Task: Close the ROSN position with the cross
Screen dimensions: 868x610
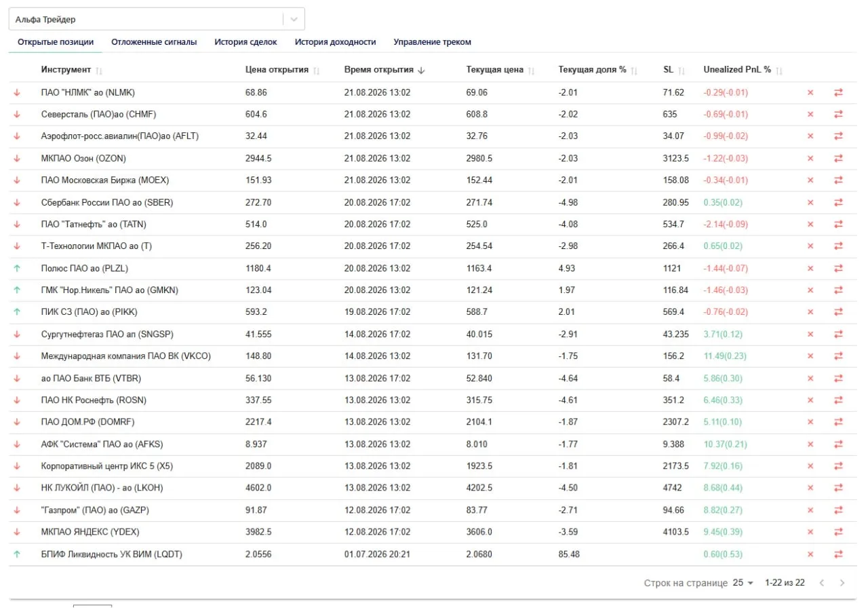Action: click(x=810, y=400)
